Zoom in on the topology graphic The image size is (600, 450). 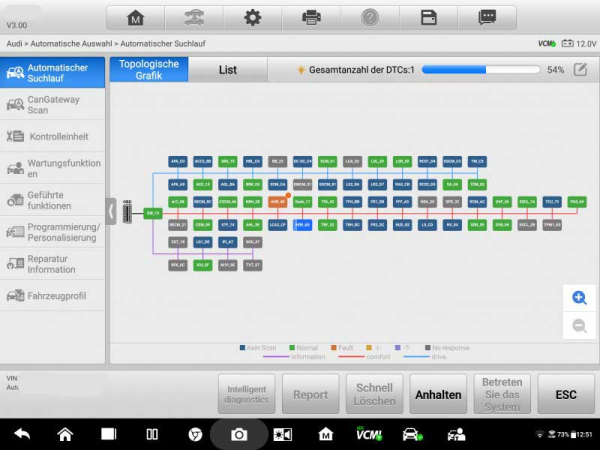coord(578,298)
